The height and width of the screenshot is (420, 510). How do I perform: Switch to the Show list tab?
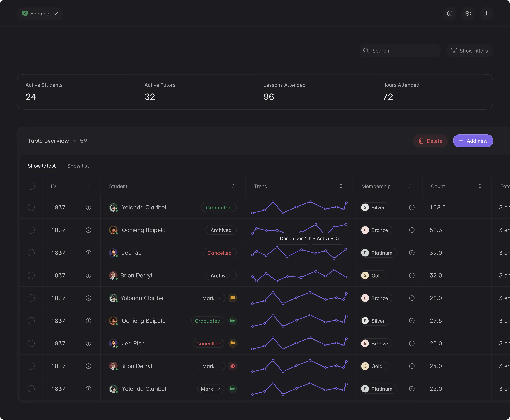(x=78, y=166)
